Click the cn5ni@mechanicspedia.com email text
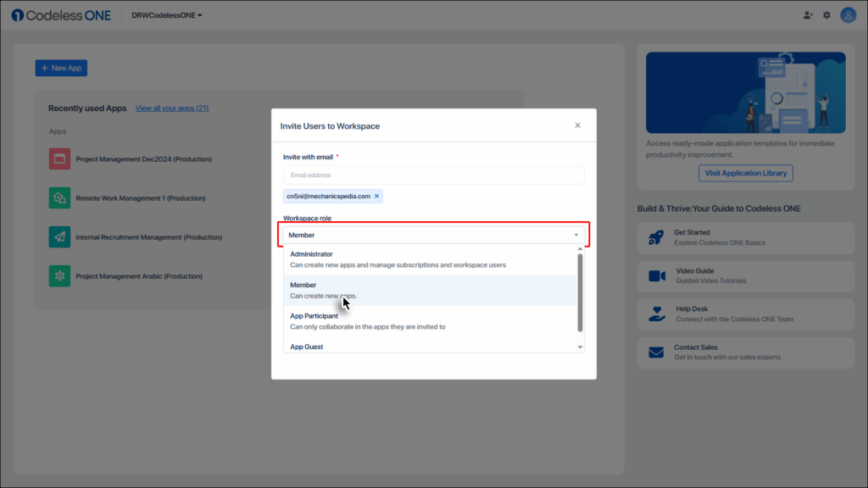The width and height of the screenshot is (868, 488). (x=329, y=196)
